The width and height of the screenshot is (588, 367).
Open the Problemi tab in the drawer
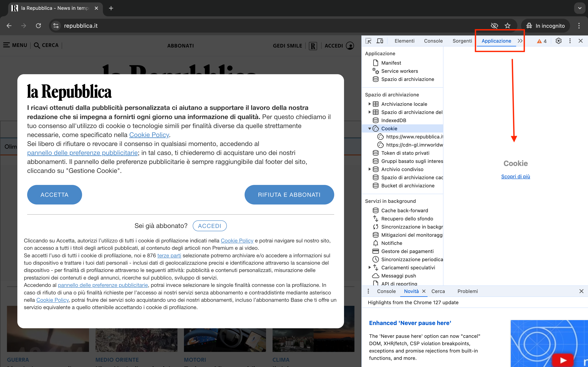click(x=467, y=291)
